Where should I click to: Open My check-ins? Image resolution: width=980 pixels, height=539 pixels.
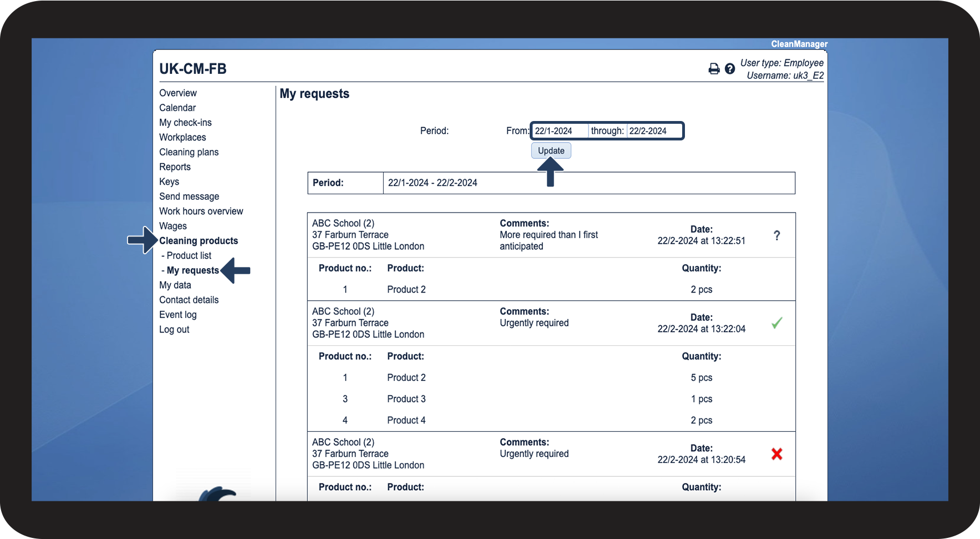[x=185, y=123]
